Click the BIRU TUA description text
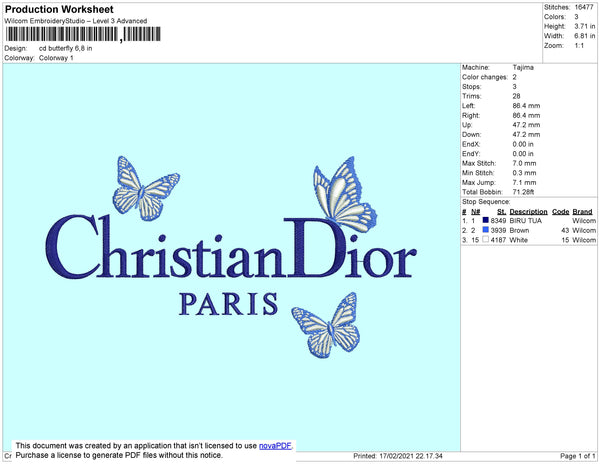The width and height of the screenshot is (600, 464). tap(526, 221)
